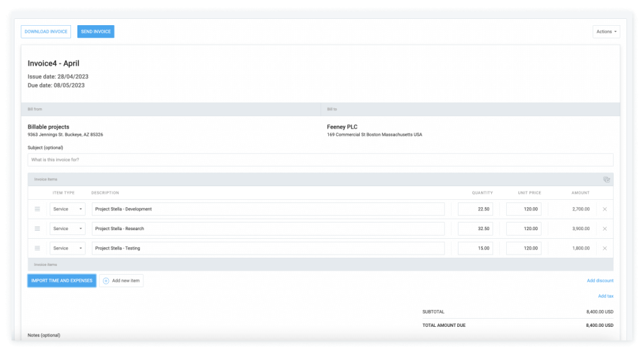Click the Download Invoice button
The image size is (644, 352).
[46, 31]
